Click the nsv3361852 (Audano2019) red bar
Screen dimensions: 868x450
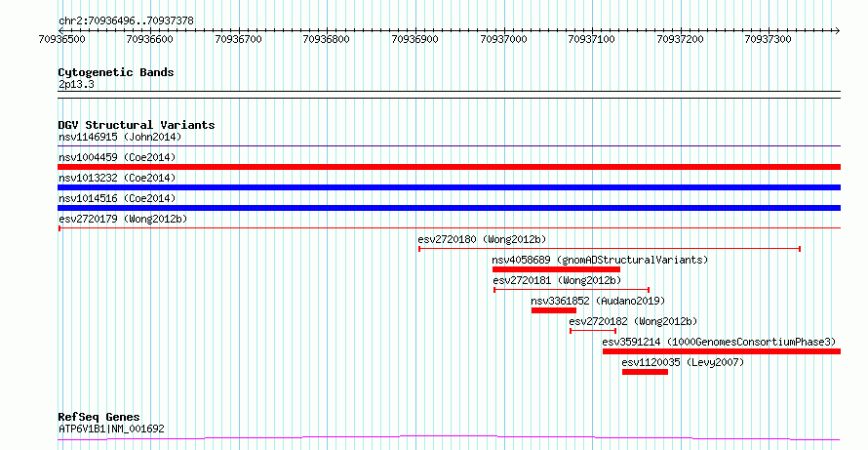pos(554,310)
